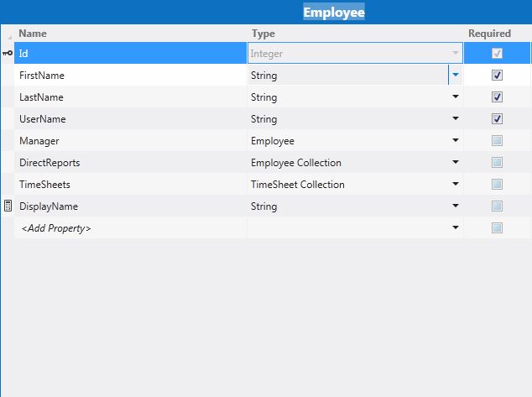Open the DisplayName type dropdown
The width and height of the screenshot is (532, 397).
pyautogui.click(x=456, y=206)
